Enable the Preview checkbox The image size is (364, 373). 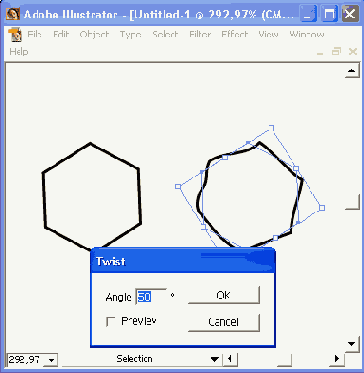[111, 322]
